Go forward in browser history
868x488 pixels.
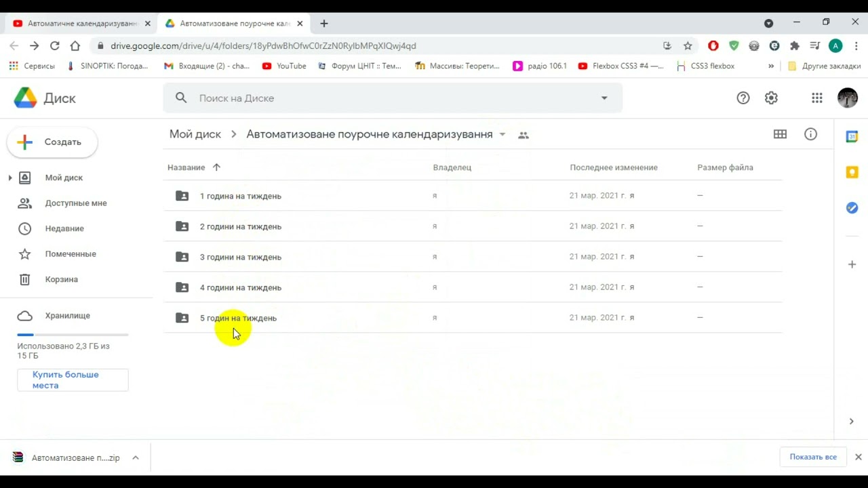tap(35, 45)
